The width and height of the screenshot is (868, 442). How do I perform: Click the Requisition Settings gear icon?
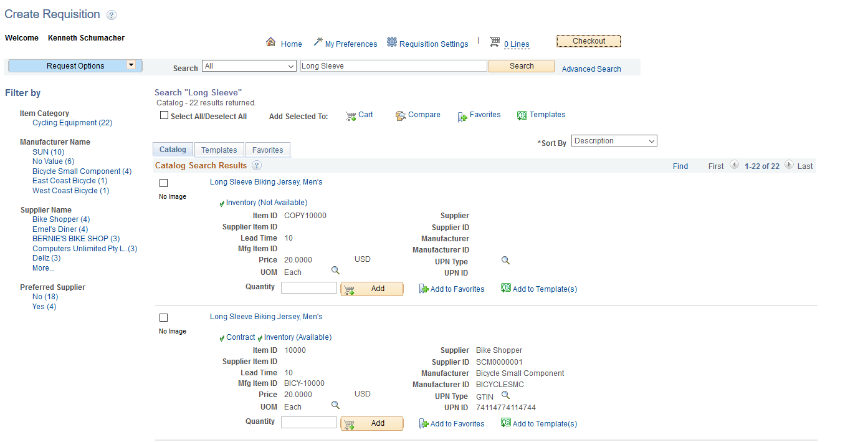[x=392, y=42]
